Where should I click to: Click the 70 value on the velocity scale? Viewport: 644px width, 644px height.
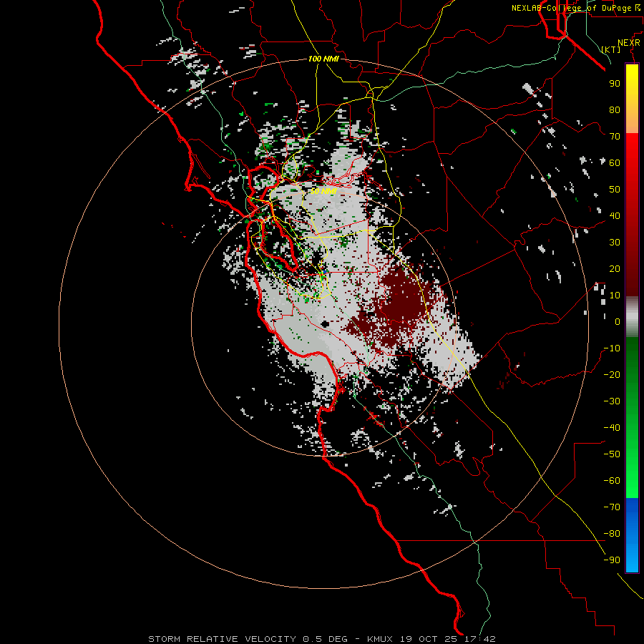pyautogui.click(x=615, y=137)
